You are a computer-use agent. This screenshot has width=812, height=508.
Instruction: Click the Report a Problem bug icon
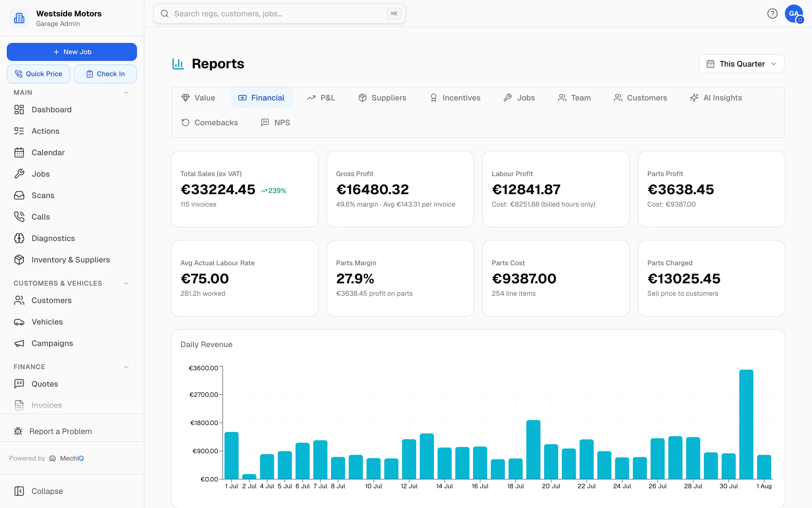[18, 431]
